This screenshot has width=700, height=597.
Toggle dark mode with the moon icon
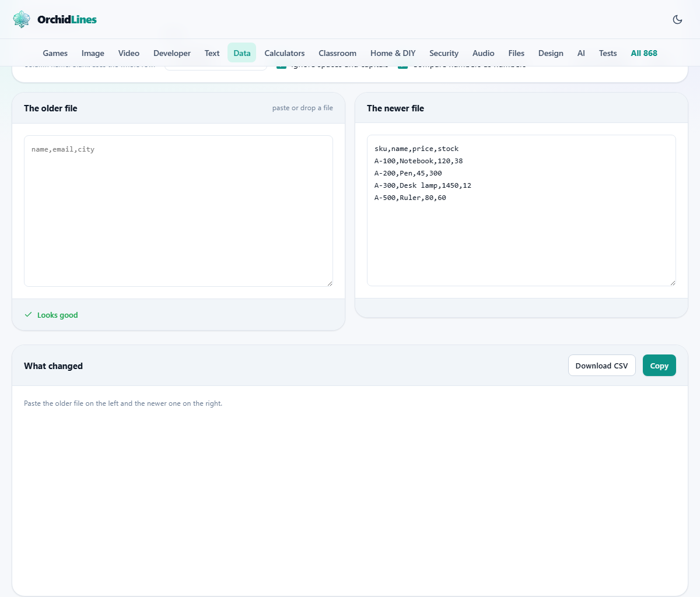pyautogui.click(x=677, y=19)
